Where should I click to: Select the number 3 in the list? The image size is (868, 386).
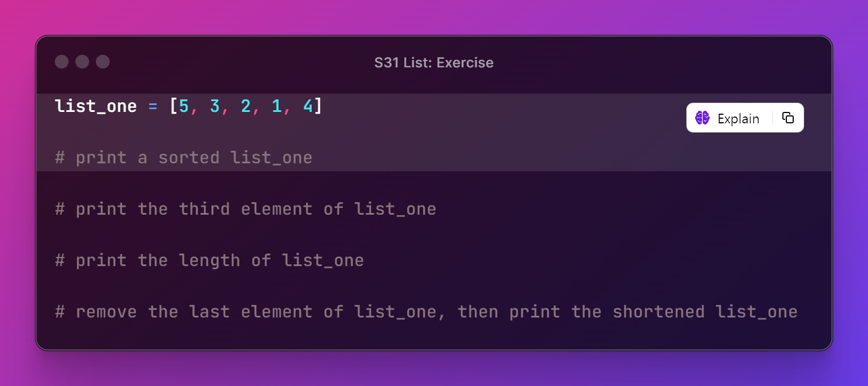tap(215, 106)
